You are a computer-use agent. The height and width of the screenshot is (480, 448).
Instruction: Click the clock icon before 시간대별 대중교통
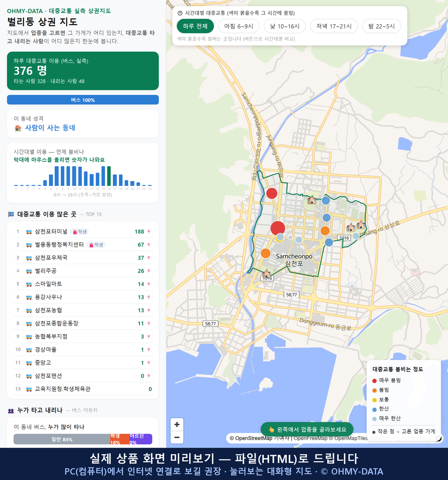tap(180, 13)
